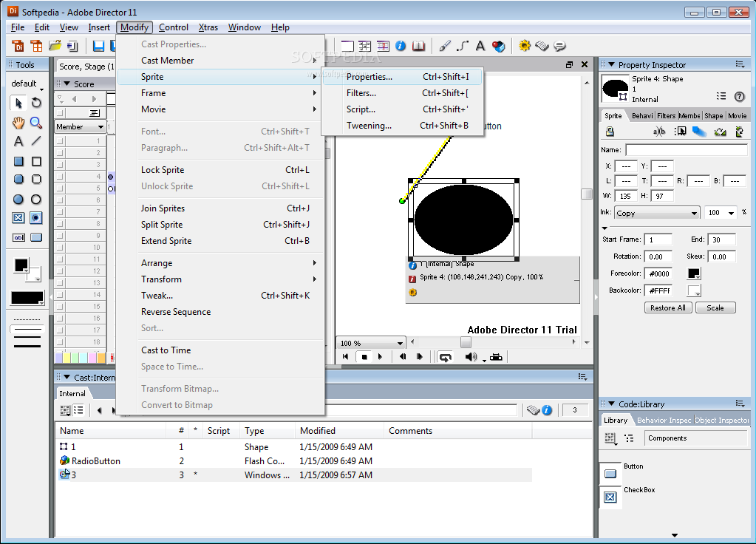Viewport: 756px width, 544px height.
Task: Switch to Behavior Inspector tab in Code panel
Action: pos(664,420)
